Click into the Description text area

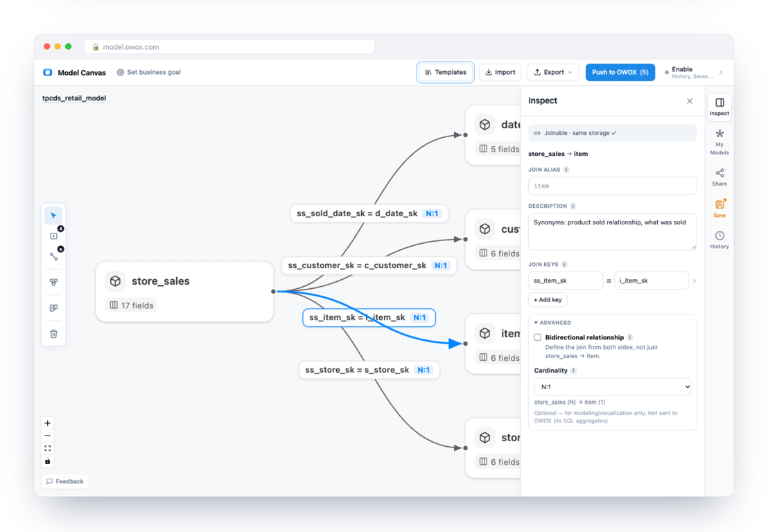612,231
